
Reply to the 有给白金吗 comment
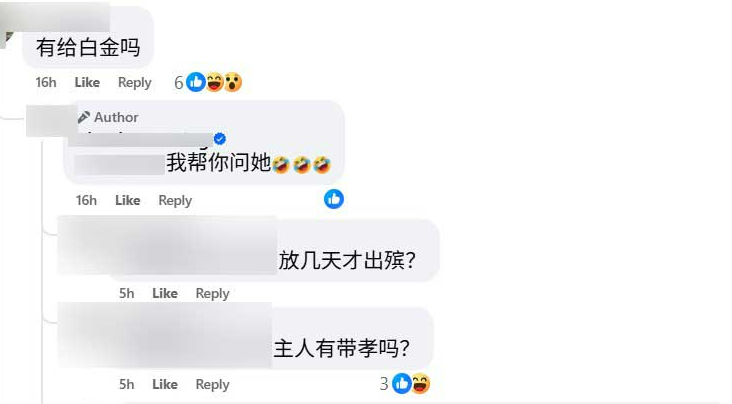(x=135, y=82)
